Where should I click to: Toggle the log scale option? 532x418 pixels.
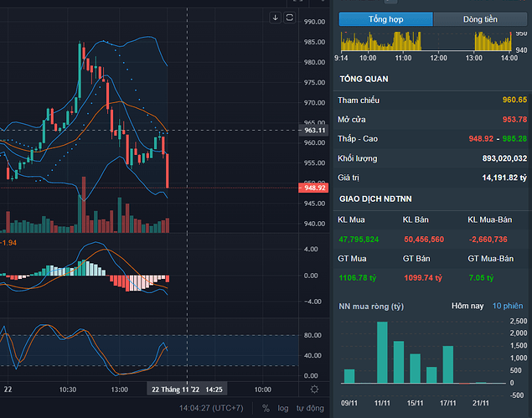tap(285, 408)
